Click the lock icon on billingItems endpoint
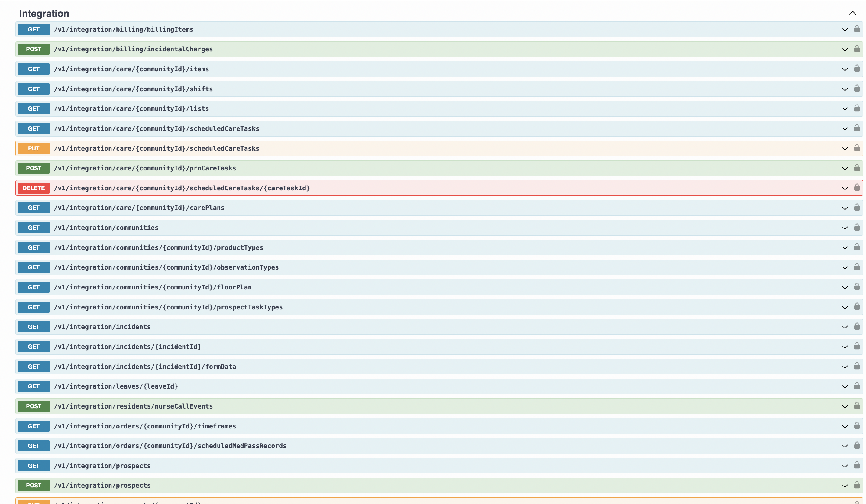Image resolution: width=866 pixels, height=504 pixels. pyautogui.click(x=857, y=29)
